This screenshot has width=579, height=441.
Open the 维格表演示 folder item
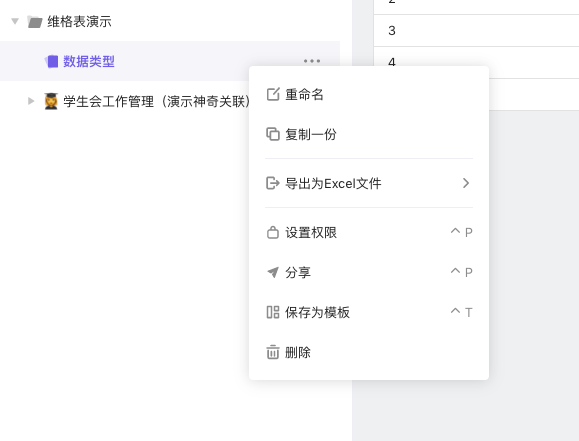pos(79,21)
